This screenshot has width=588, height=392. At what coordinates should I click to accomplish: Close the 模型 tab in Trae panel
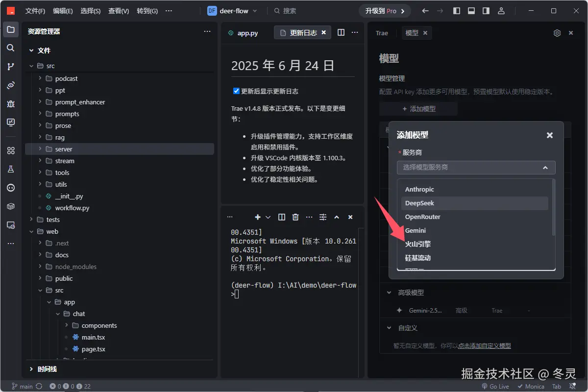coord(425,33)
